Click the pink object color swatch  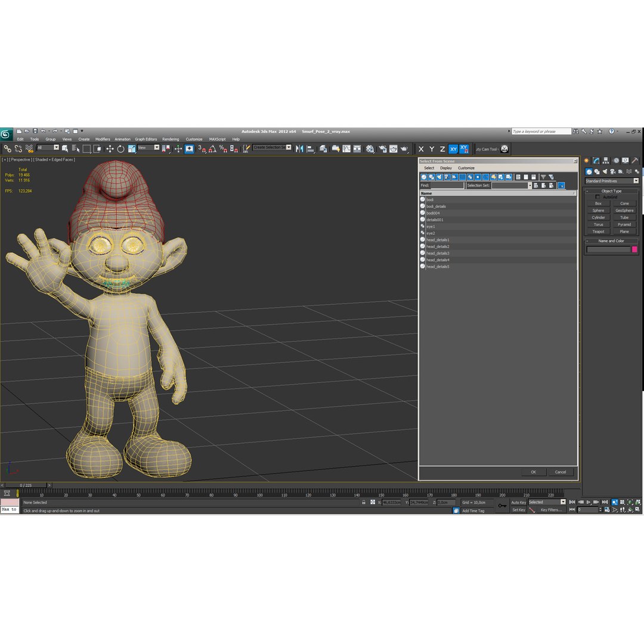point(634,249)
